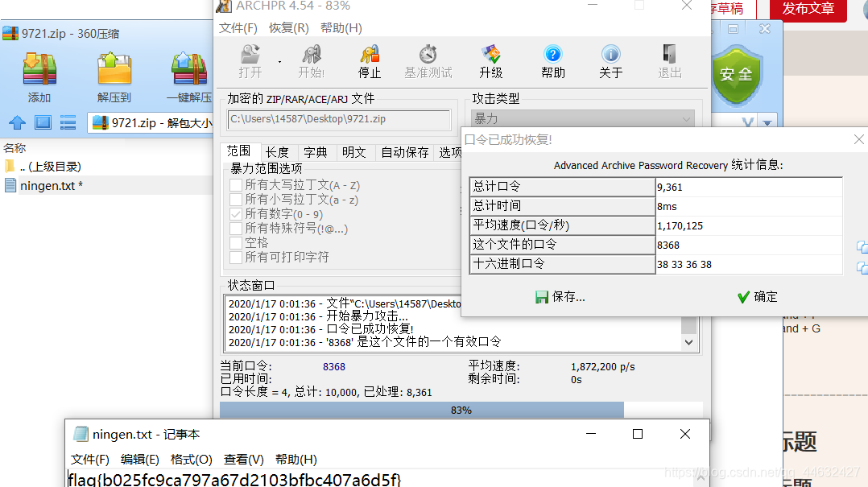The height and width of the screenshot is (487, 868).
Task: Open the 帮助(H) menu in ARCHPR
Action: pos(341,27)
